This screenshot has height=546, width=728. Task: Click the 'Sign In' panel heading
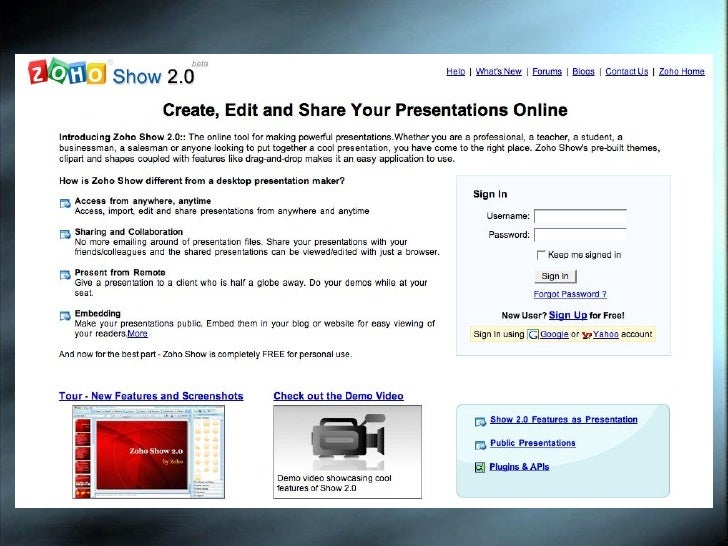tap(490, 195)
